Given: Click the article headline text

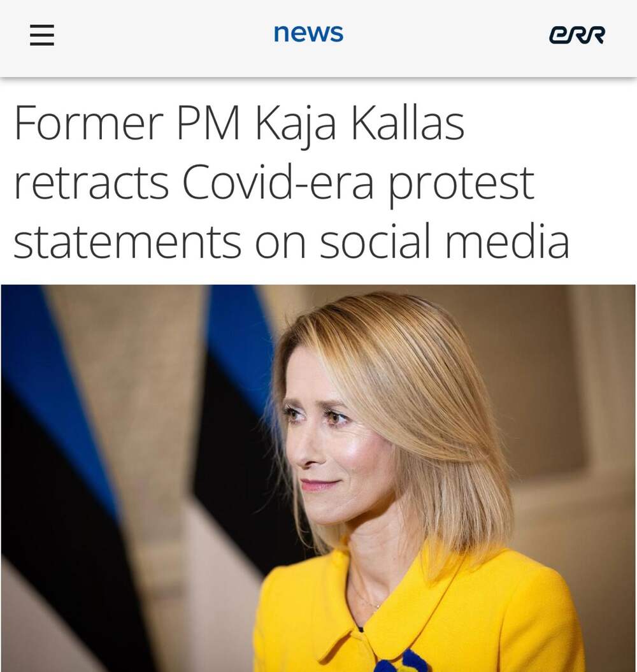Looking at the screenshot, I should click(290, 182).
